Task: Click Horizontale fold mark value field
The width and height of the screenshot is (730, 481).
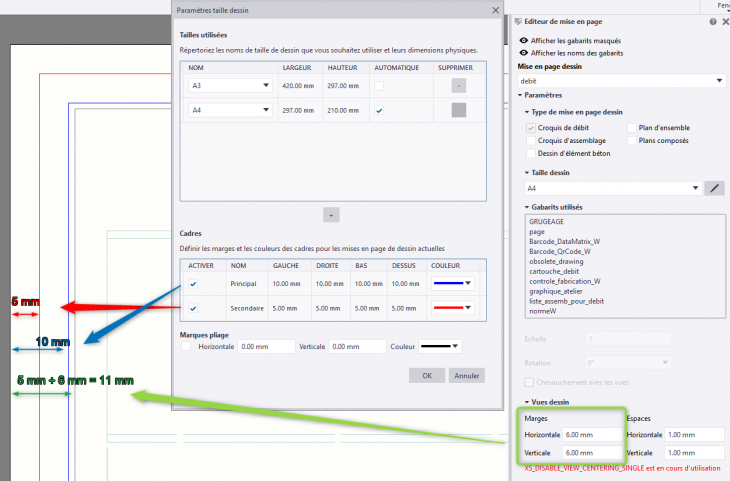Action: tap(266, 346)
